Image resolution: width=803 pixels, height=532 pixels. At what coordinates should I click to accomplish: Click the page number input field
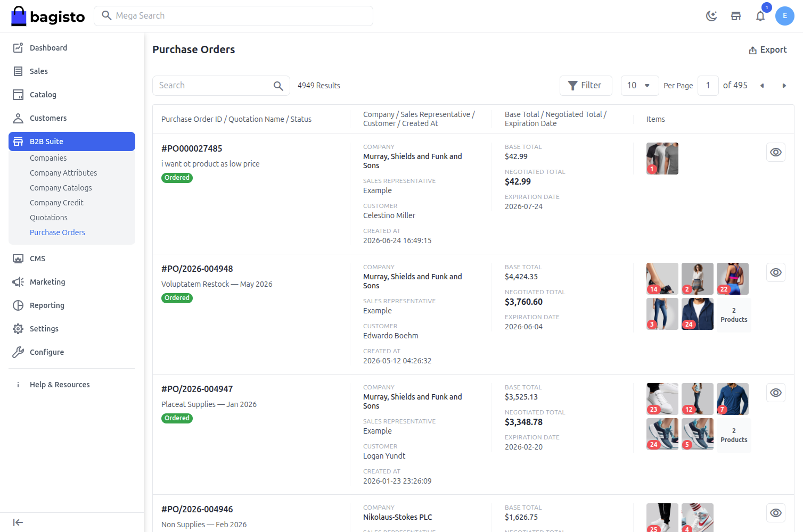[708, 86]
